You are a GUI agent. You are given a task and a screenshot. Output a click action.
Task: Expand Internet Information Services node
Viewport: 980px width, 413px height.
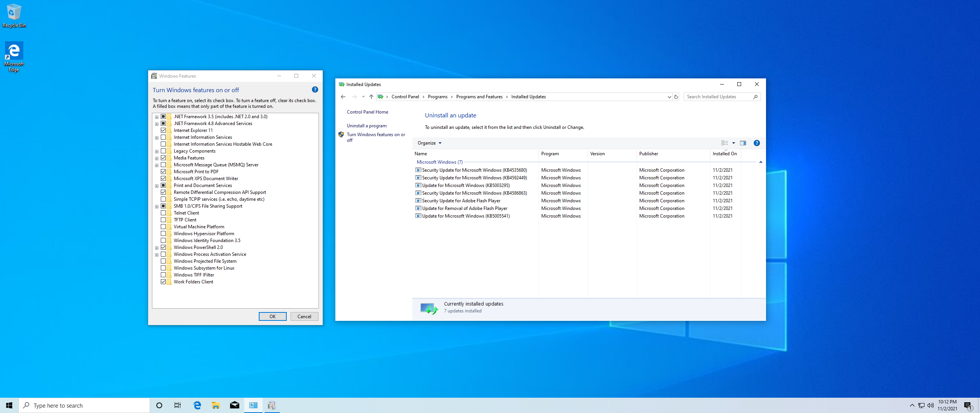click(157, 138)
